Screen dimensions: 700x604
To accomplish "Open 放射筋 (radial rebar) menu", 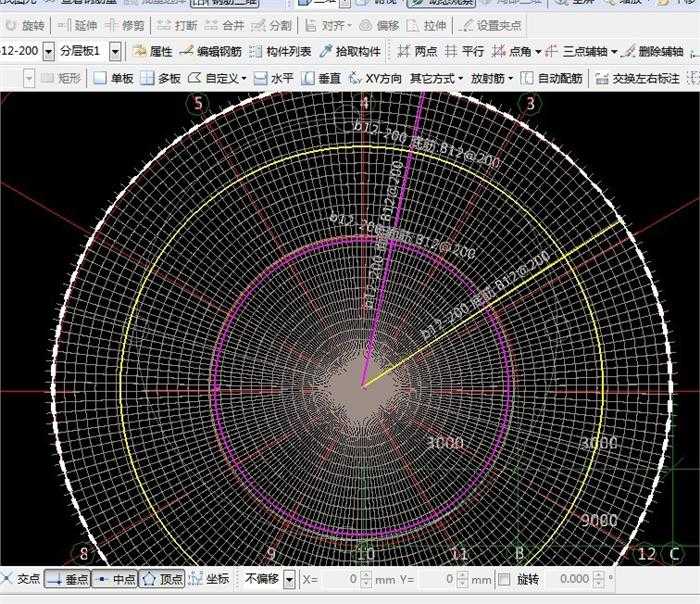I will tap(492, 79).
